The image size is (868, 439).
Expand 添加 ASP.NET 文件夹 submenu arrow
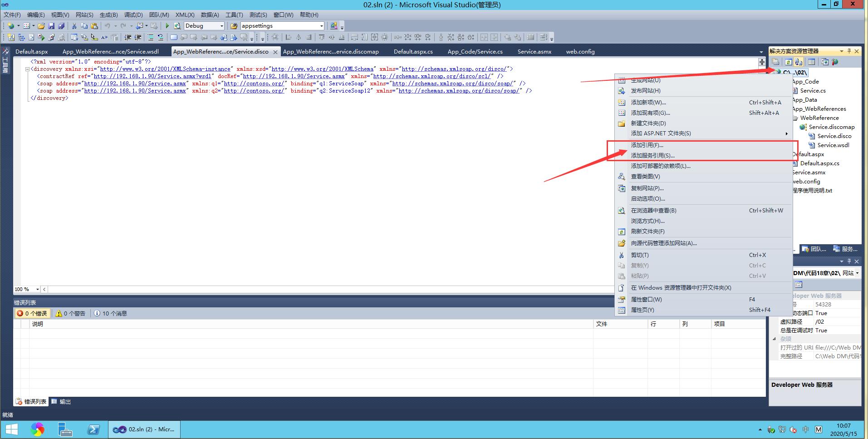click(x=787, y=133)
